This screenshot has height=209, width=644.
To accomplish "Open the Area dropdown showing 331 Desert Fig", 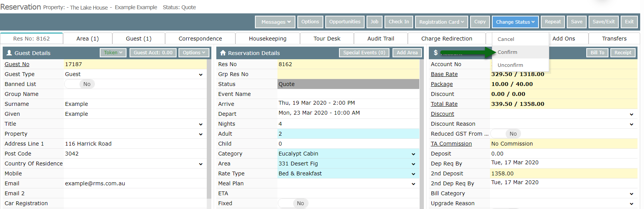I will [413, 164].
